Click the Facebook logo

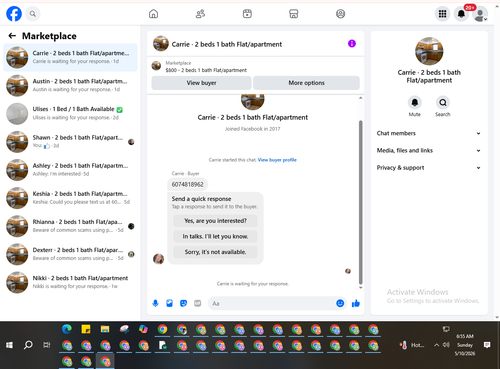(14, 14)
